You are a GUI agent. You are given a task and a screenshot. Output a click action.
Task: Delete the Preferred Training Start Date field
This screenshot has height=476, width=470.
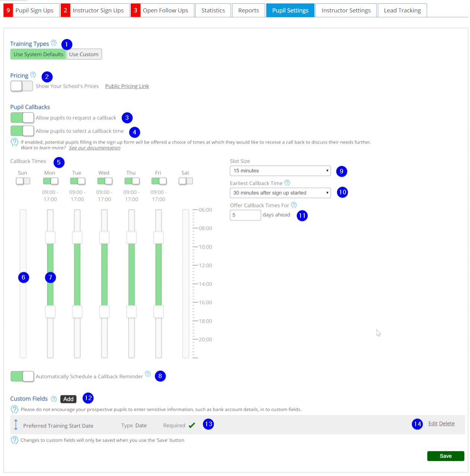click(447, 423)
